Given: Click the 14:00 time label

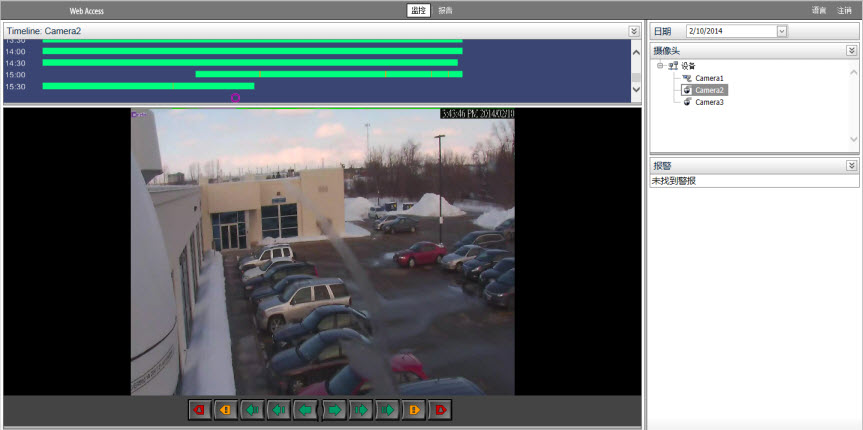Looking at the screenshot, I should (15, 51).
